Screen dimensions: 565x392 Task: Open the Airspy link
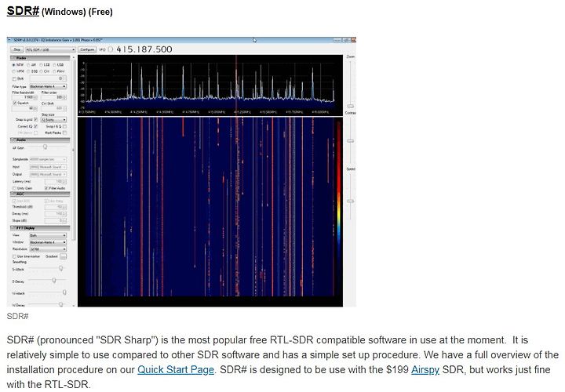pyautogui.click(x=425, y=370)
